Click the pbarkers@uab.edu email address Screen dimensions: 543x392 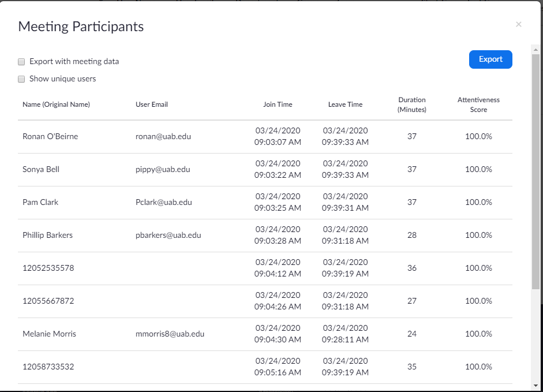coord(168,236)
